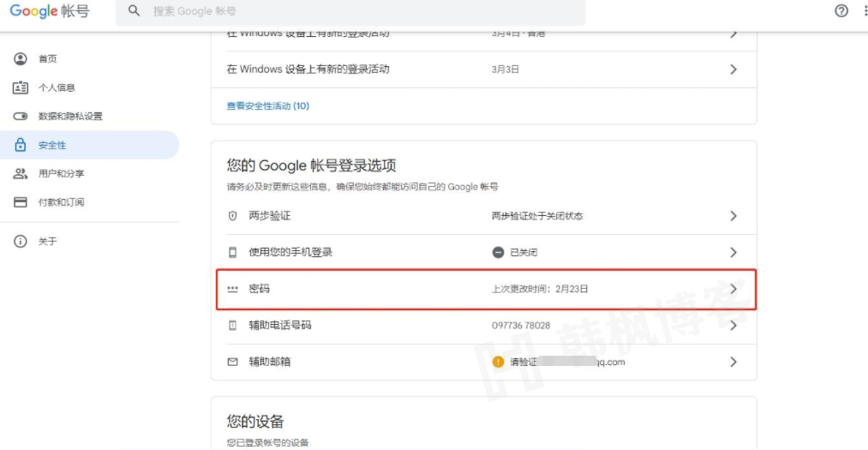Open 查看安全性活动 (10) link
This screenshot has height=450, width=868.
click(268, 105)
